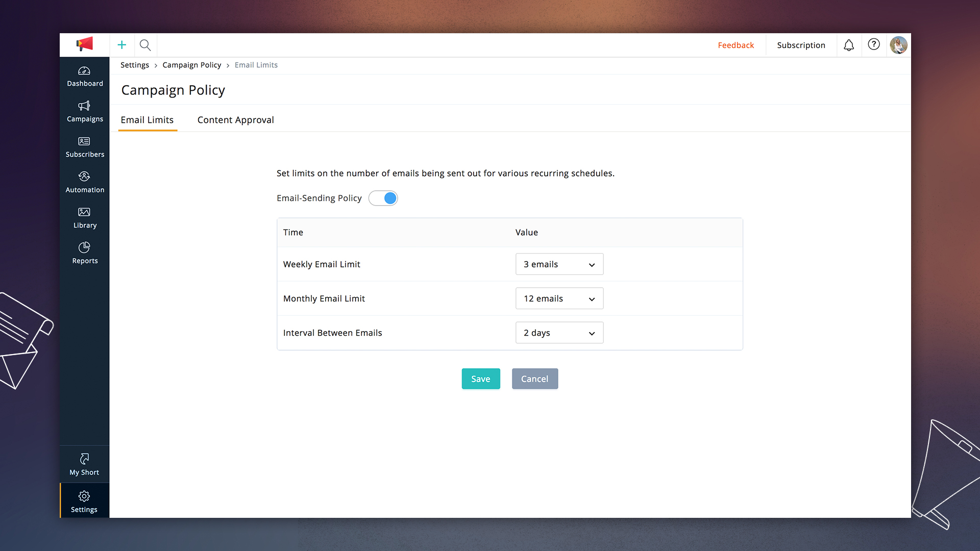Open the search magnifier icon

point(145,45)
